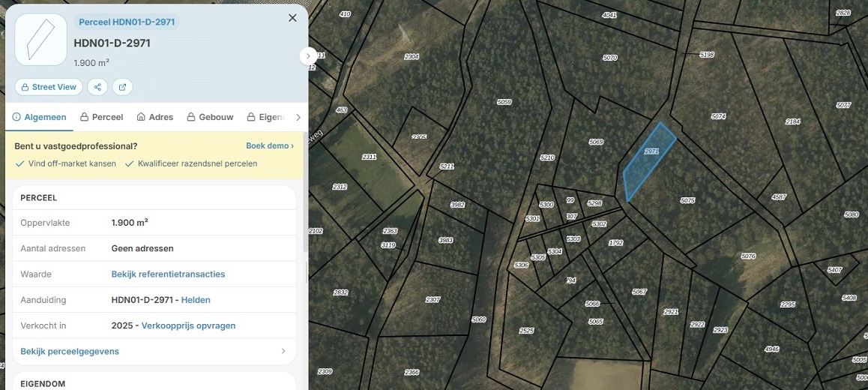Viewport: 868px width, 390px height.
Task: Select parcel 5067 on the map
Action: (639, 292)
